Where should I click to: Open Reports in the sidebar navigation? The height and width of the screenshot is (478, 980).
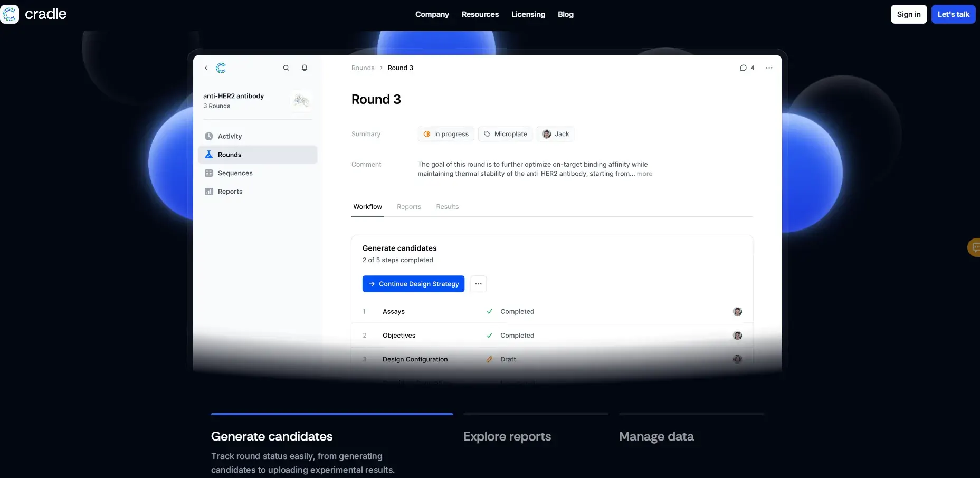pyautogui.click(x=230, y=192)
